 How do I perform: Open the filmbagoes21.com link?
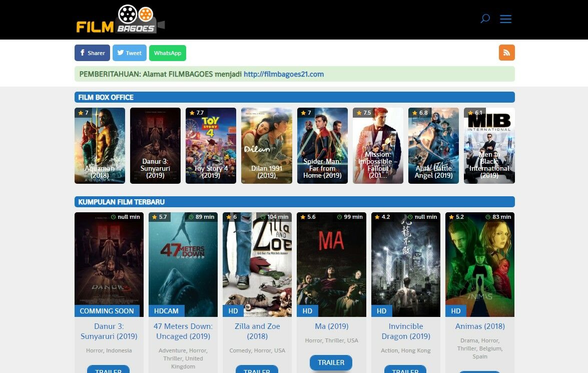(284, 74)
